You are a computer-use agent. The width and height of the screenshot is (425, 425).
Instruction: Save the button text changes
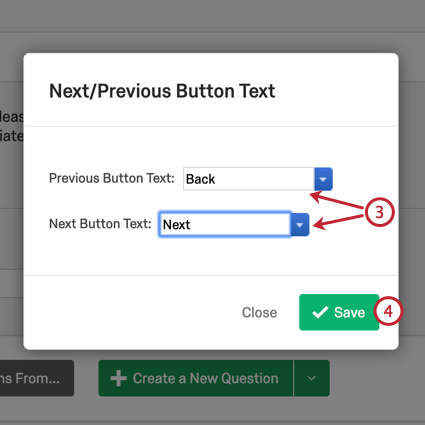339,312
